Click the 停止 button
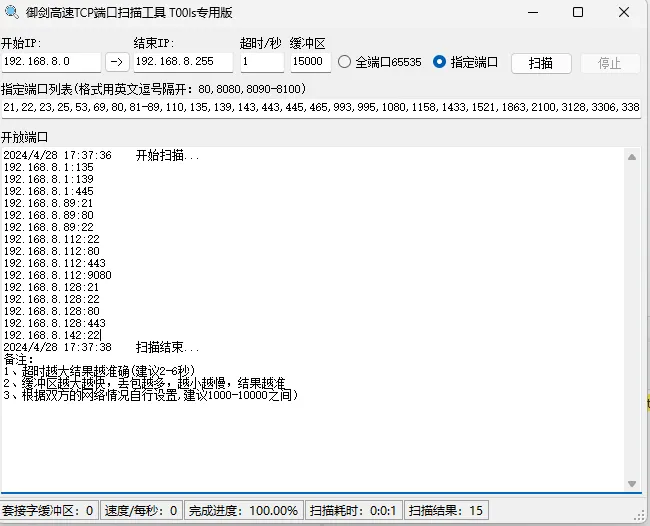Screen dimensions: 650x526 pyautogui.click(x=610, y=63)
